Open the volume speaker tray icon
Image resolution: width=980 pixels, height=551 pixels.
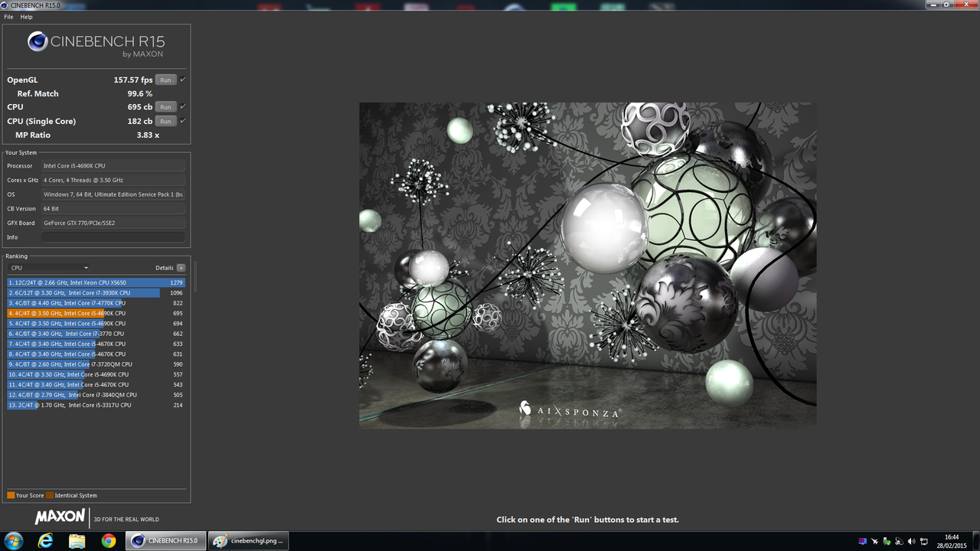click(912, 541)
